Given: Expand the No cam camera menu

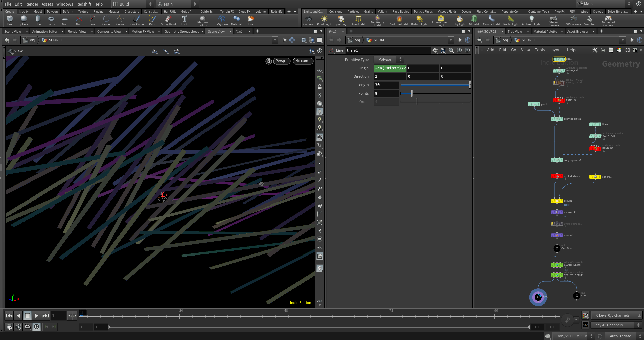Looking at the screenshot, I should 303,61.
